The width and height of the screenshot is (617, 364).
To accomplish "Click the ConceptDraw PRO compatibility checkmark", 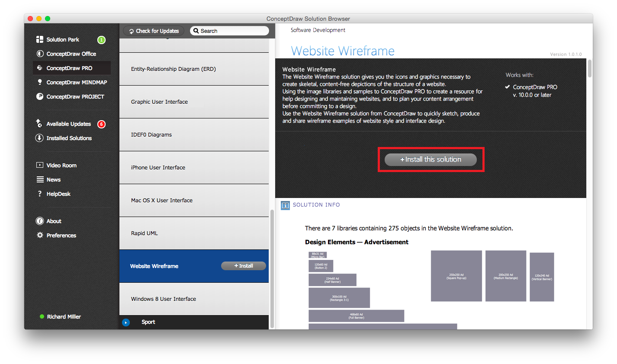I will point(507,87).
